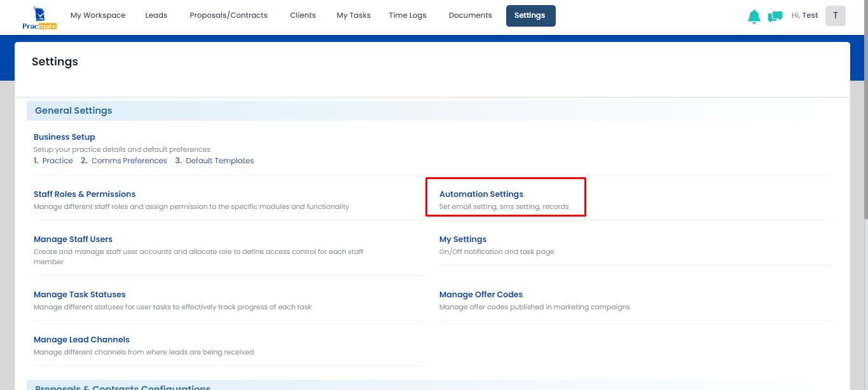Open Time Logs page
The image size is (868, 390).
(x=408, y=15)
